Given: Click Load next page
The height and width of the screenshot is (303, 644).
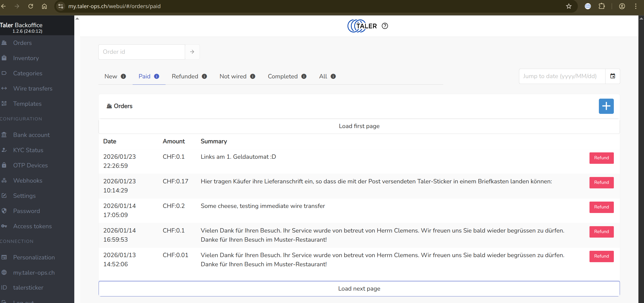Looking at the screenshot, I should click(x=359, y=289).
